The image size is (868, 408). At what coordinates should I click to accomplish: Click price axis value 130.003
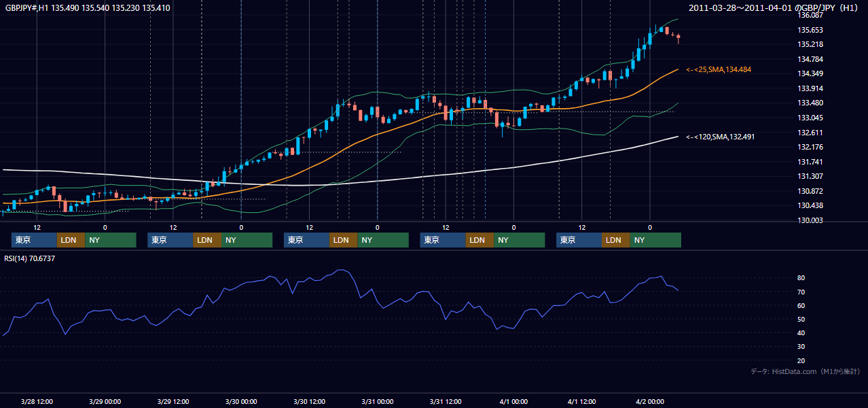point(810,220)
